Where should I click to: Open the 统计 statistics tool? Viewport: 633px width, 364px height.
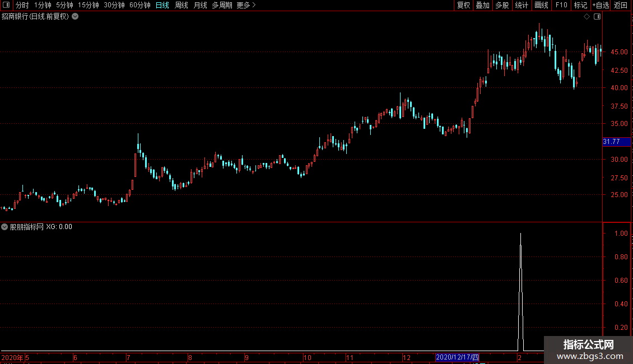coord(522,5)
